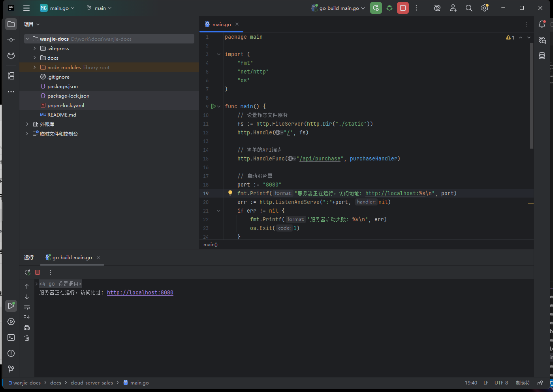
Task: Toggle the read-only lock icon in status bar
Action: pos(540,383)
